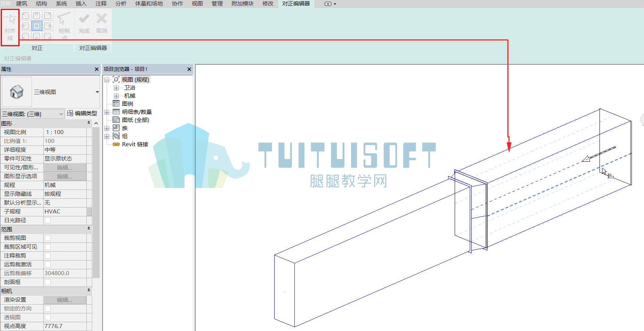Select the top-left justification icon
644x331 pixels.
(25, 15)
